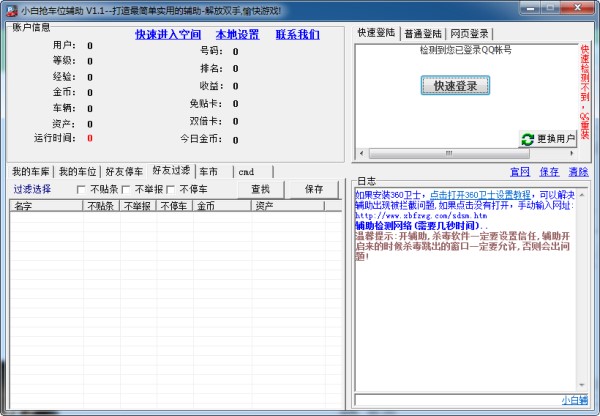The image size is (600, 416).
Task: Click the app icon in title bar
Action: pyautogui.click(x=11, y=10)
